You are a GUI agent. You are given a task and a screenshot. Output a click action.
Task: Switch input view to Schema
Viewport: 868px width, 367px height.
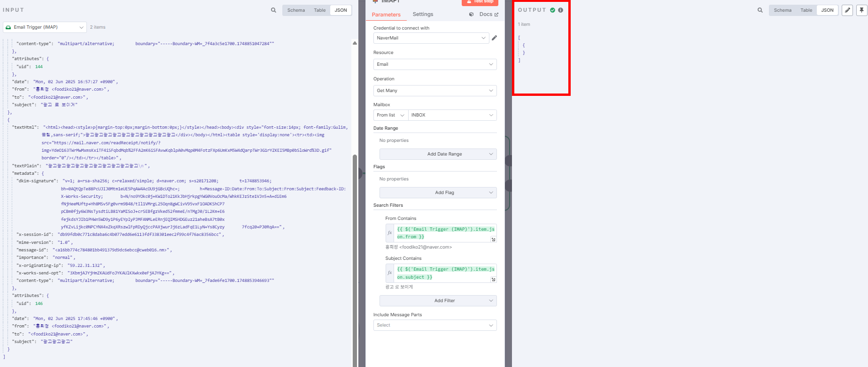point(296,10)
